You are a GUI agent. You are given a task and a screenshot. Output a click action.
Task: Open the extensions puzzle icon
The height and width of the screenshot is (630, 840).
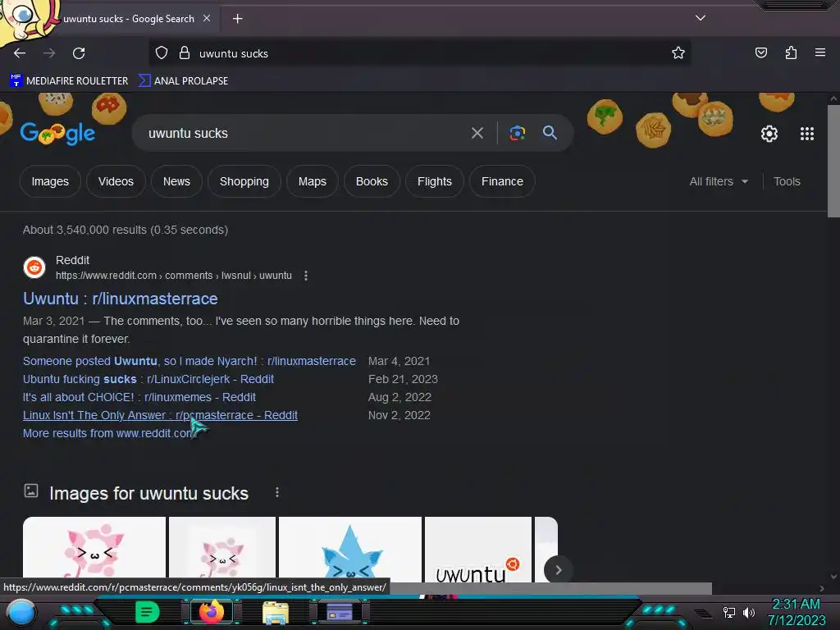(791, 52)
